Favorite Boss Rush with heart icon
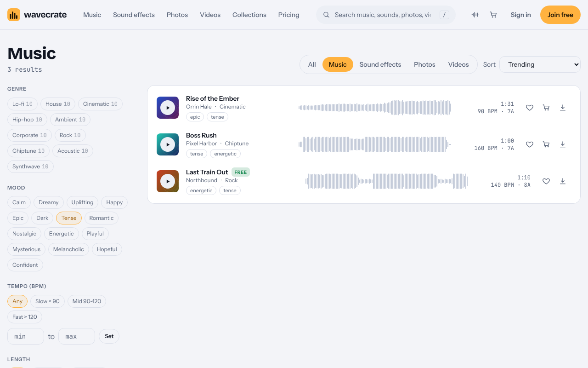 coord(530,144)
